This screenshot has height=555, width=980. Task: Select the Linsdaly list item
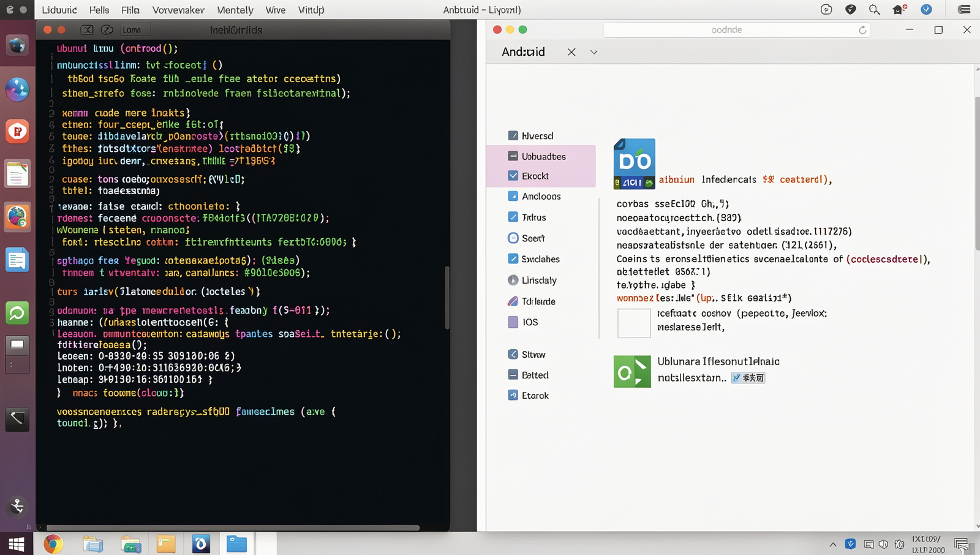click(x=532, y=280)
